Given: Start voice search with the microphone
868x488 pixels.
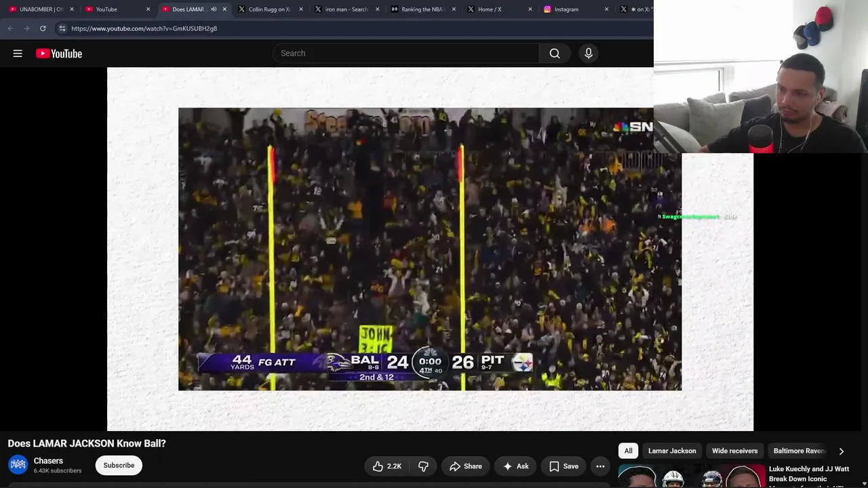Looking at the screenshot, I should click(x=589, y=54).
